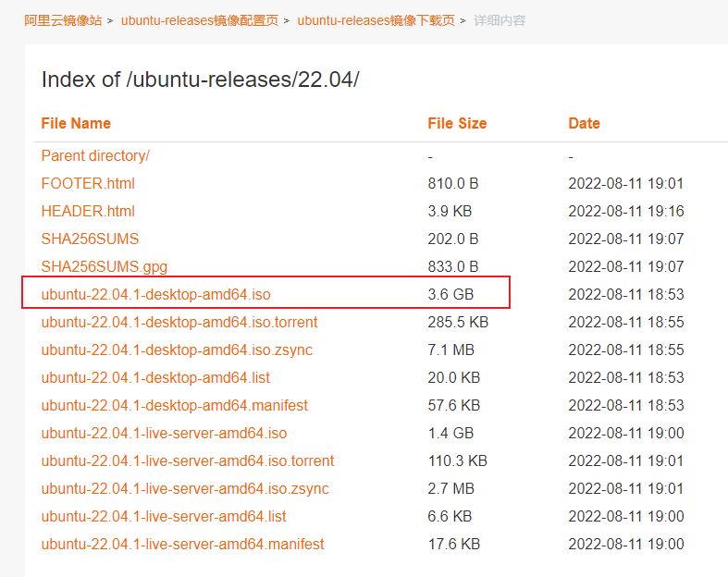Select the 7.1 MB size value
The height and width of the screenshot is (577, 728).
(450, 350)
